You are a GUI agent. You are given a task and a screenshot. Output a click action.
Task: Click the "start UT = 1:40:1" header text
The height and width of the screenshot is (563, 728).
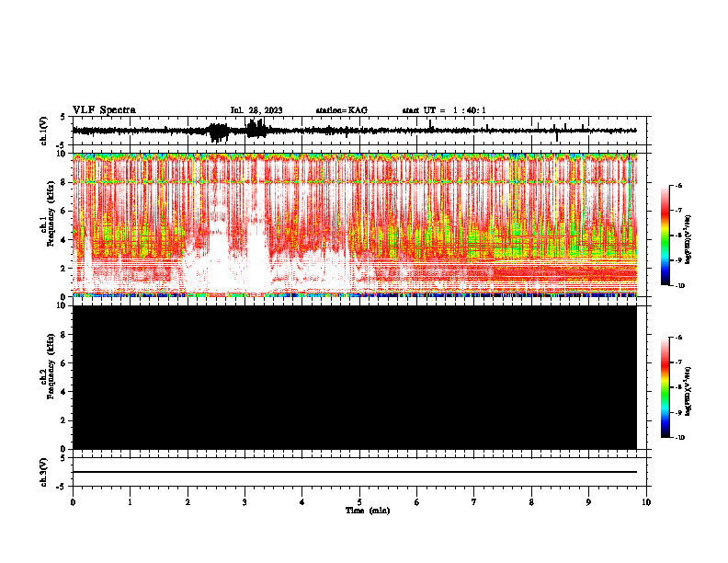pos(444,110)
